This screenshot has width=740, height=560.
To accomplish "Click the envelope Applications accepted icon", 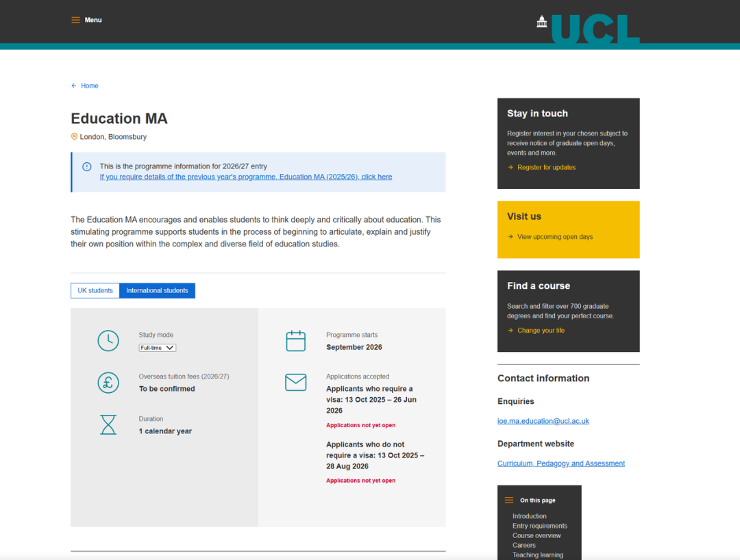I will (295, 383).
